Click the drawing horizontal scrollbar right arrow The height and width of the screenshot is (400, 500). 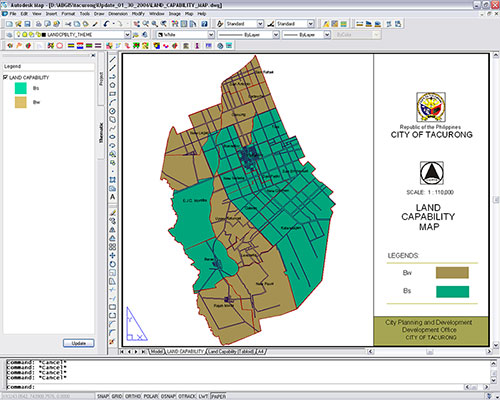(489, 352)
